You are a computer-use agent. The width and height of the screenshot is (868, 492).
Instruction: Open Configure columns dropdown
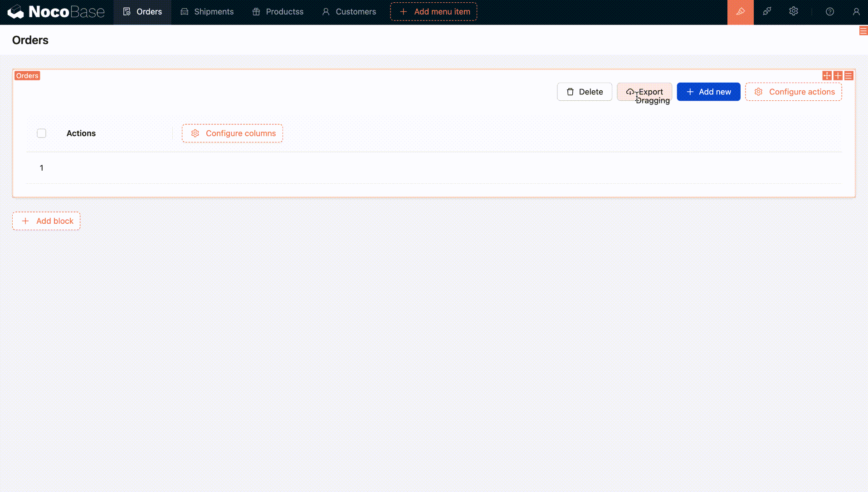(x=232, y=133)
